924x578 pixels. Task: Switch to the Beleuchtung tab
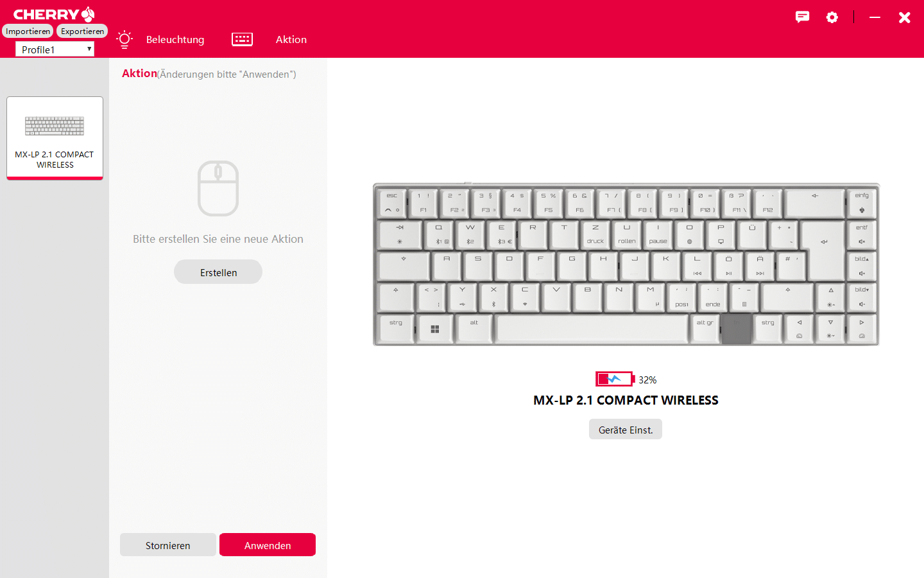[175, 39]
